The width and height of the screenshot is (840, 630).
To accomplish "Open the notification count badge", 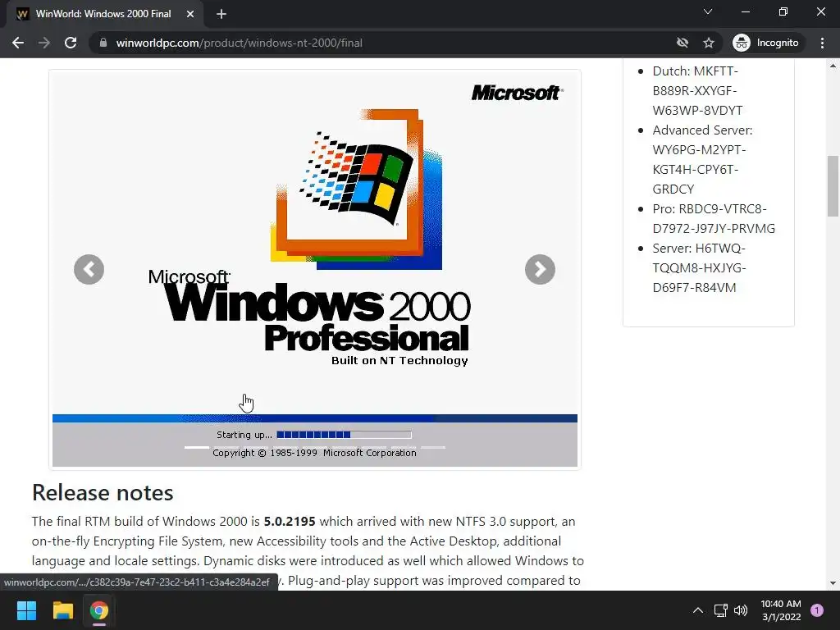I will click(817, 610).
